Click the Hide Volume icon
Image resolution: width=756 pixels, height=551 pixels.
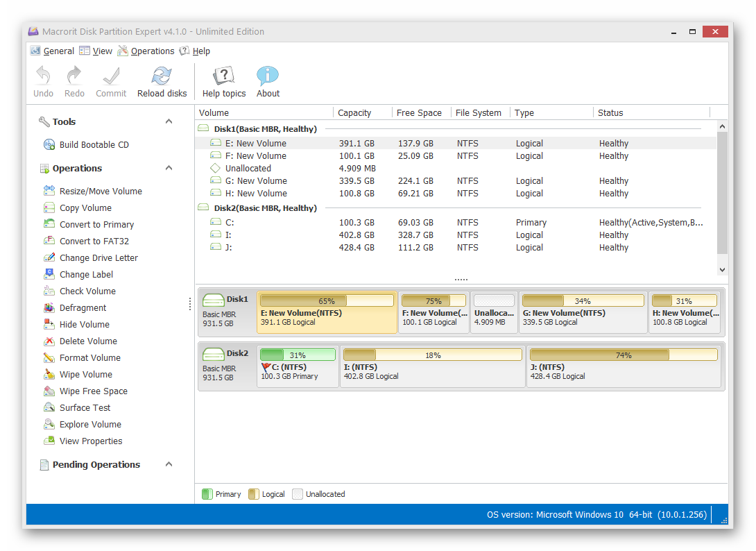(x=49, y=324)
